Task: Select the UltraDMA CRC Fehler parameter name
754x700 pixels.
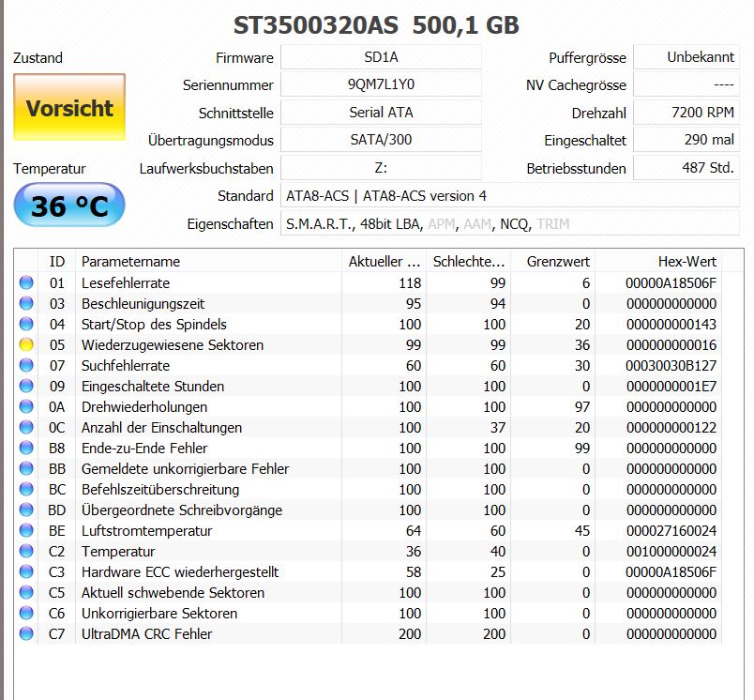Action: 146,633
